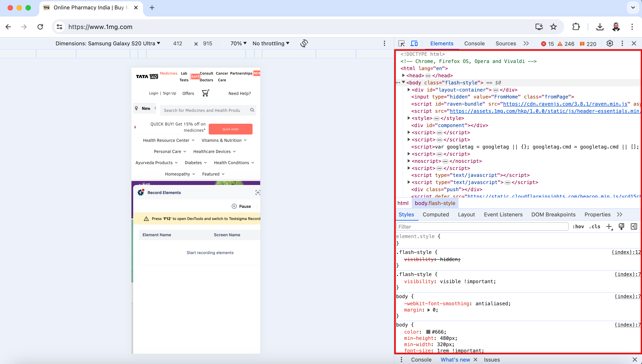Screen dimensions: 642x364
Task: Toggle rendering emulations paintbrush icon
Action: (x=621, y=226)
